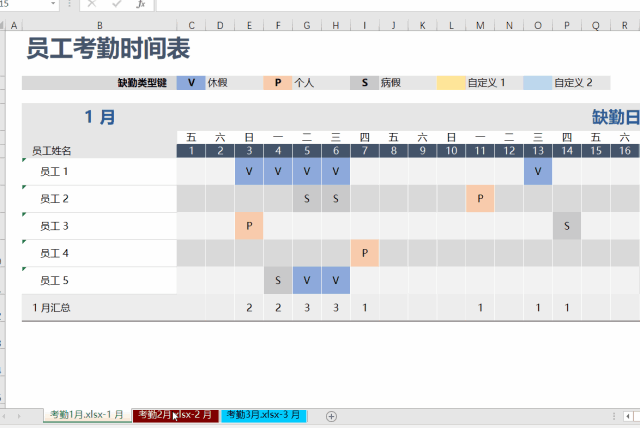The width and height of the screenshot is (640, 428).
Task: Add a new sheet with plus icon
Action: tap(331, 416)
